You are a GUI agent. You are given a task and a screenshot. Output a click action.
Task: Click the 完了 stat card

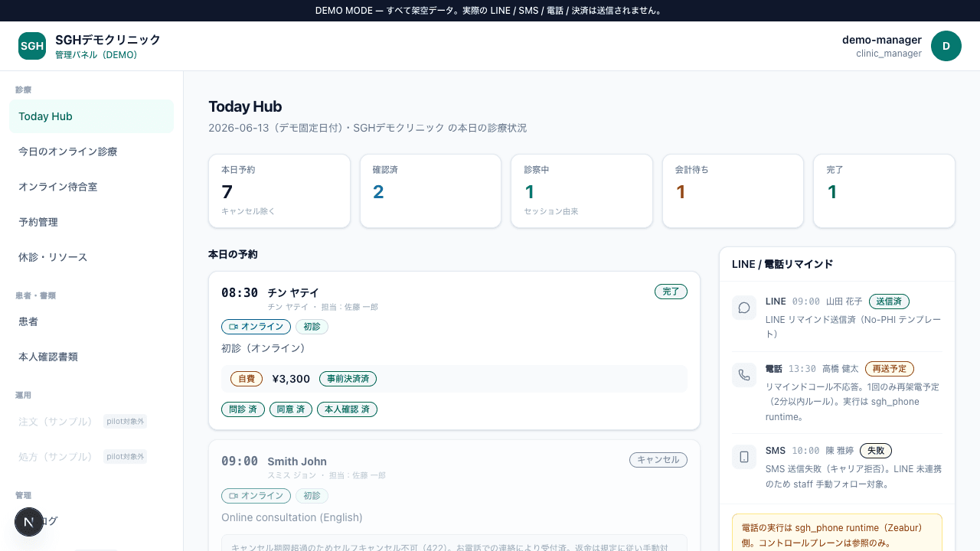pyautogui.click(x=884, y=191)
